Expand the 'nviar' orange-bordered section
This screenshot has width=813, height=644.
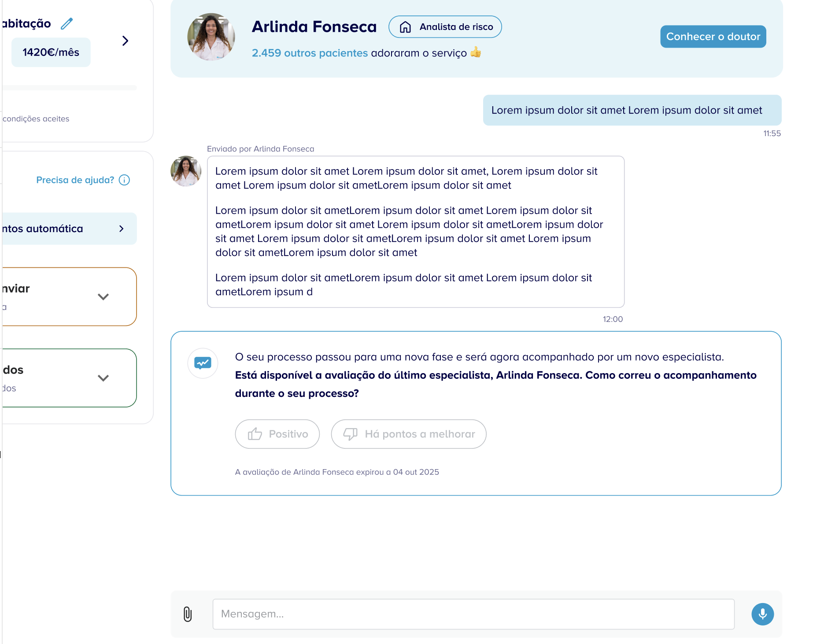(x=103, y=297)
